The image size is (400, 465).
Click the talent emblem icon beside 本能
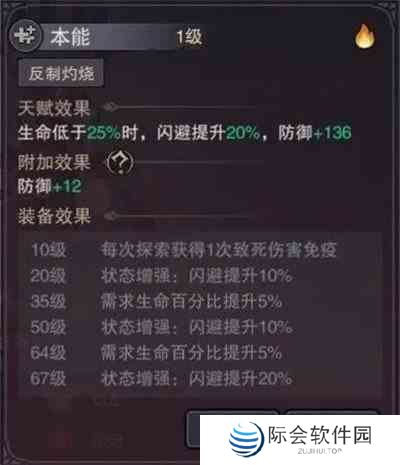pos(26,36)
